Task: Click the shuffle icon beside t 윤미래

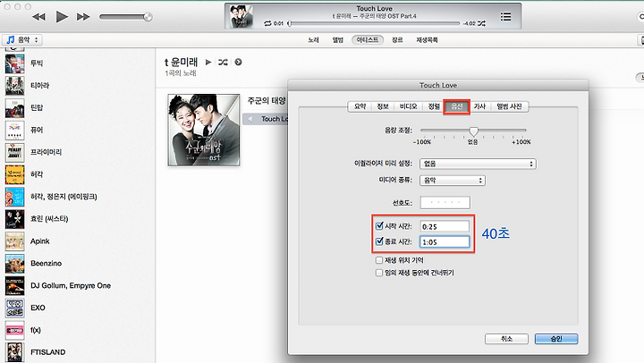Action: 223,62
